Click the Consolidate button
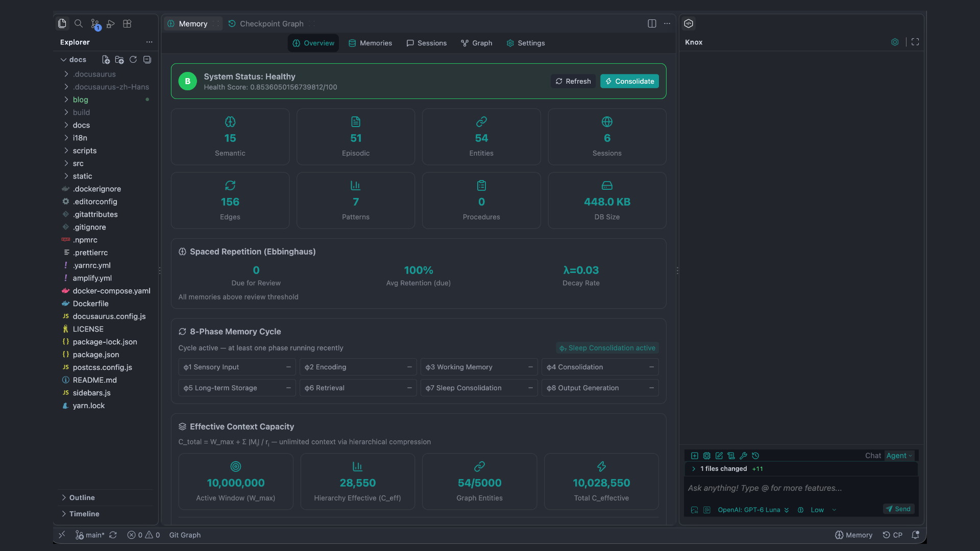This screenshot has width=980, height=551. (629, 81)
